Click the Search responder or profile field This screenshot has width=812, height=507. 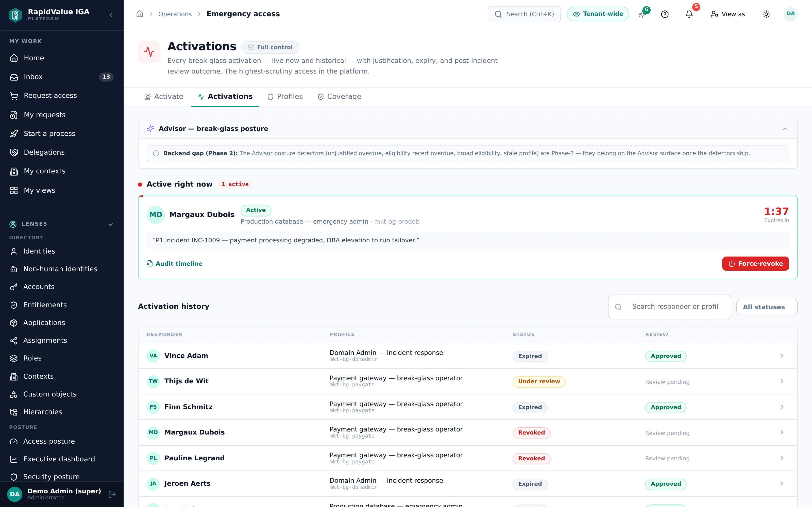pos(669,307)
